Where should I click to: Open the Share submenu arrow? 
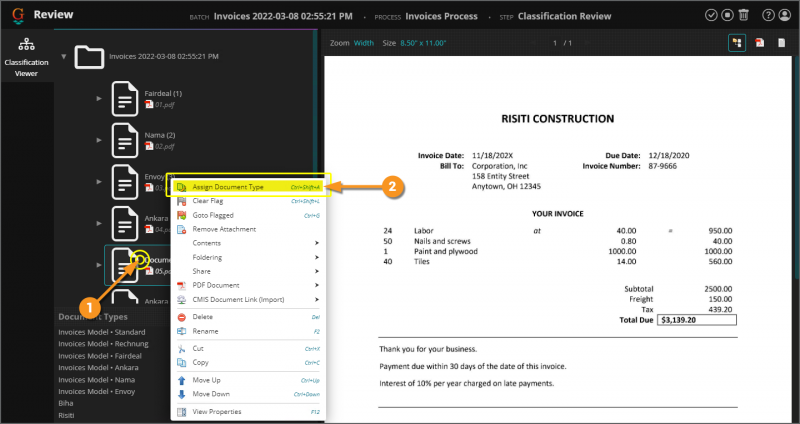(x=317, y=271)
